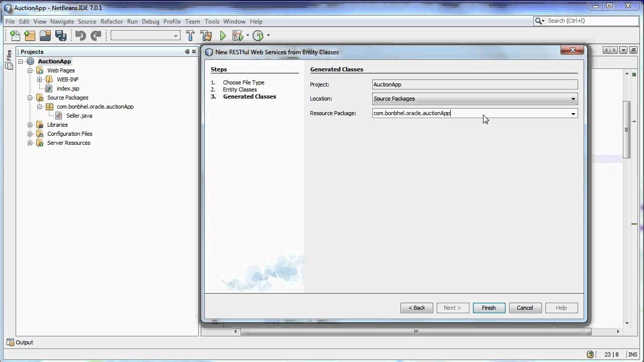The height and width of the screenshot is (362, 644).
Task: Open the Run menu
Action: tap(132, 21)
